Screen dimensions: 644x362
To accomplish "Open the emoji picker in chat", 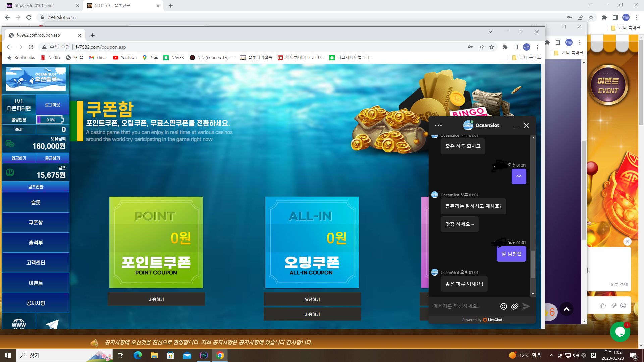I will coord(503,306).
